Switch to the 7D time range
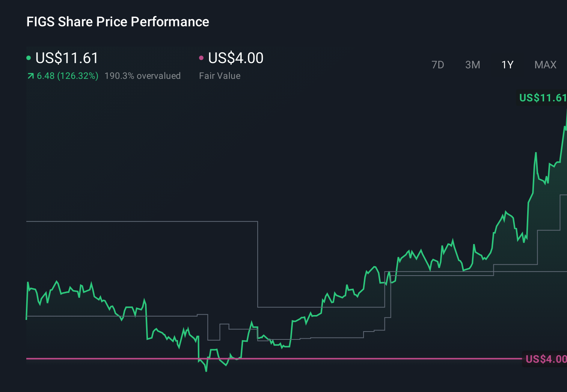The width and height of the screenshot is (567, 392). (438, 65)
